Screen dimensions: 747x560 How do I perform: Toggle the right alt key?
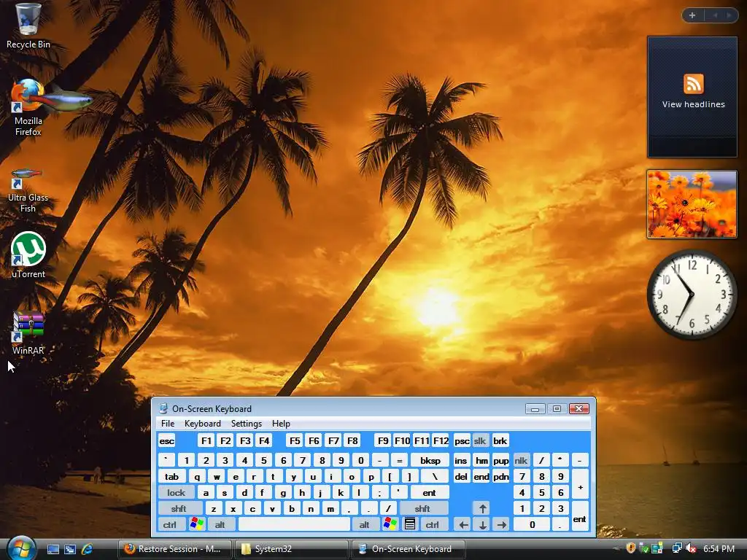(365, 524)
